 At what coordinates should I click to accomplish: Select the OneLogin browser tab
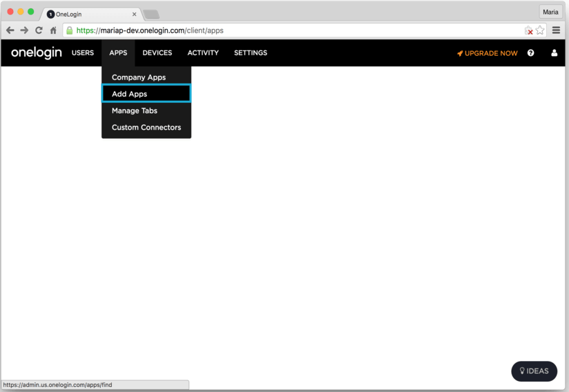click(x=90, y=14)
